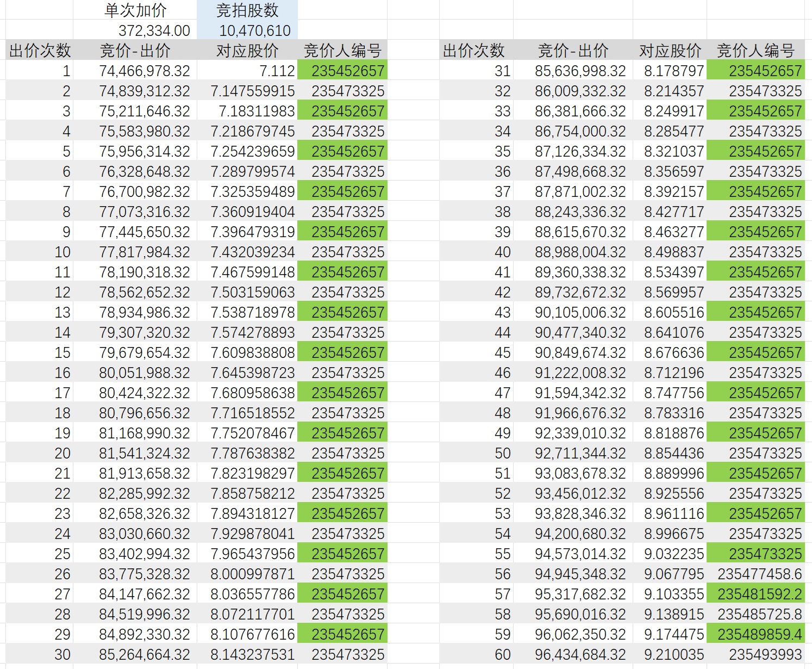Select share price 7.538718978
This screenshot has width=812, height=669.
[x=247, y=312]
